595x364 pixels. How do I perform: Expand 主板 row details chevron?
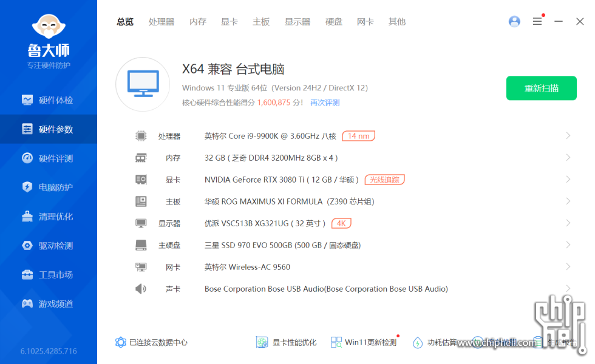click(568, 201)
